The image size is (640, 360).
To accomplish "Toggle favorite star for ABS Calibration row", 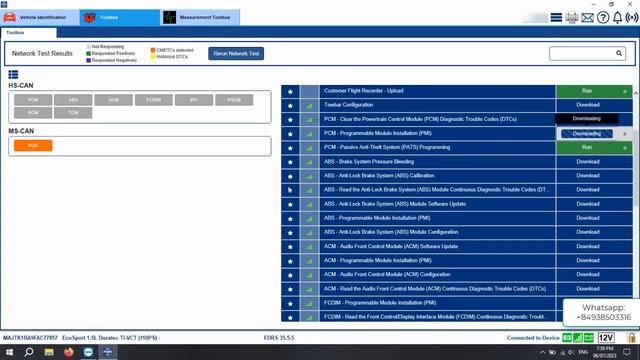I will tap(290, 177).
